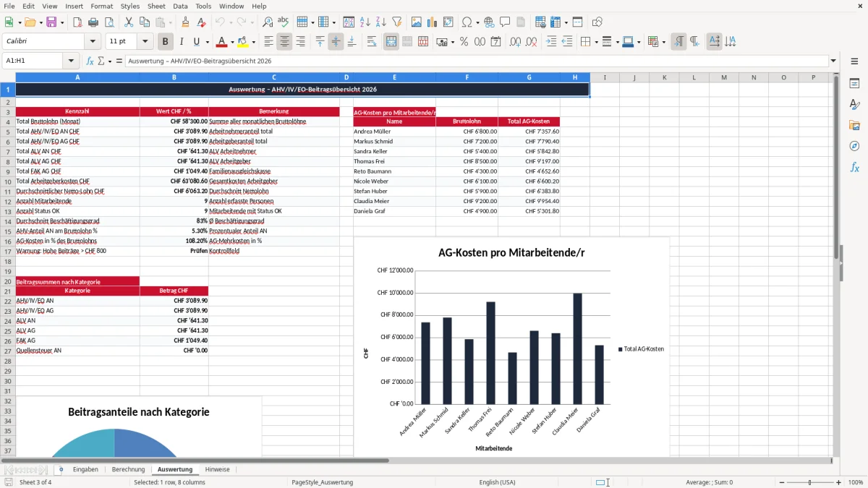This screenshot has height=488, width=868.
Task: Open the sidebar Navigator compass icon
Action: [x=854, y=146]
